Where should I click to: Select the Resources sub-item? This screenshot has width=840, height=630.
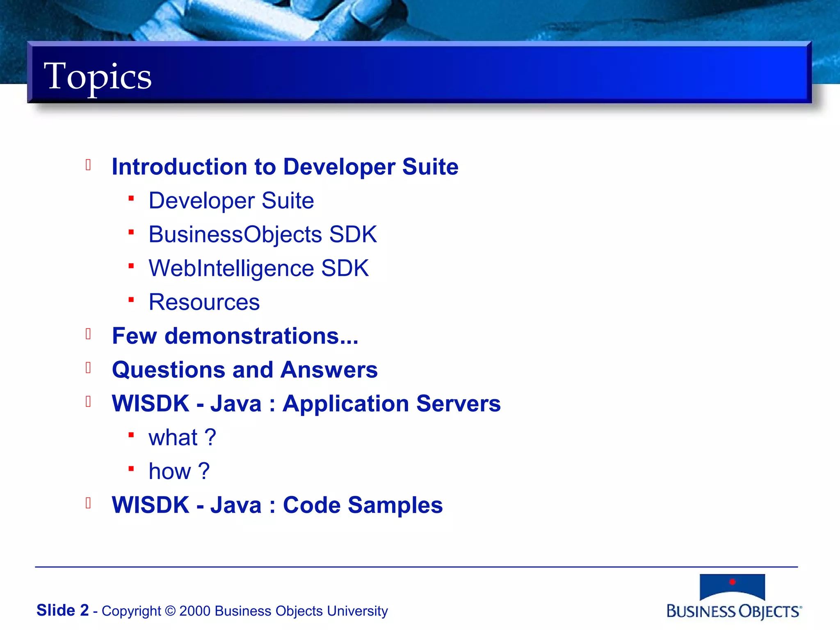[x=204, y=302]
